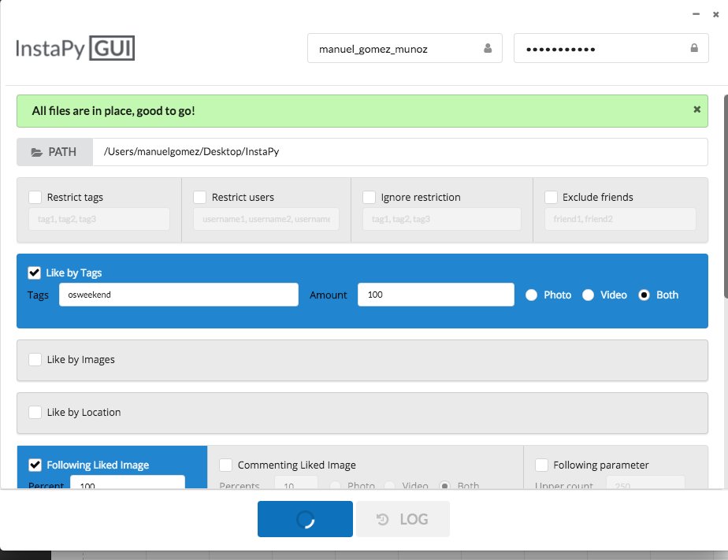Click the blue spinner run button
This screenshot has height=560, width=728.
tap(305, 518)
